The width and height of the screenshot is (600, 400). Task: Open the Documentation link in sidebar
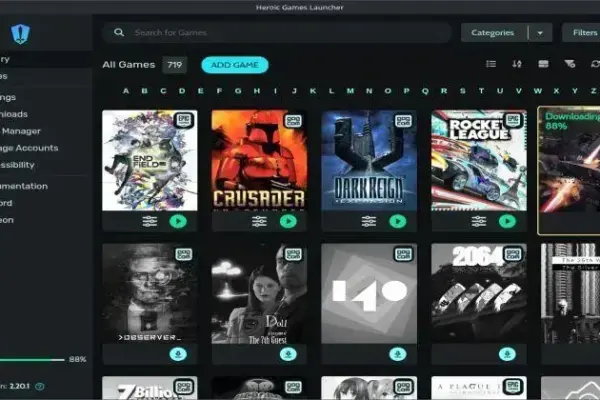pyautogui.click(x=46, y=186)
